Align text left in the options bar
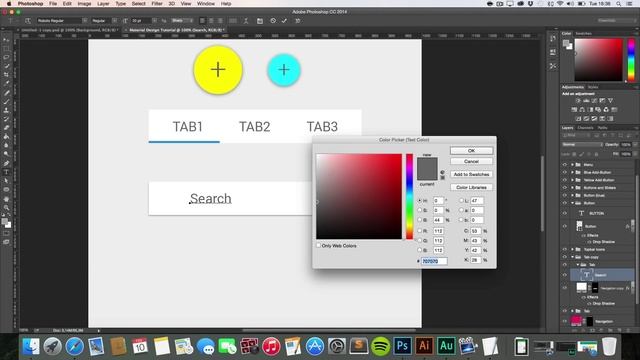This screenshot has width=640, height=360. (x=202, y=20)
